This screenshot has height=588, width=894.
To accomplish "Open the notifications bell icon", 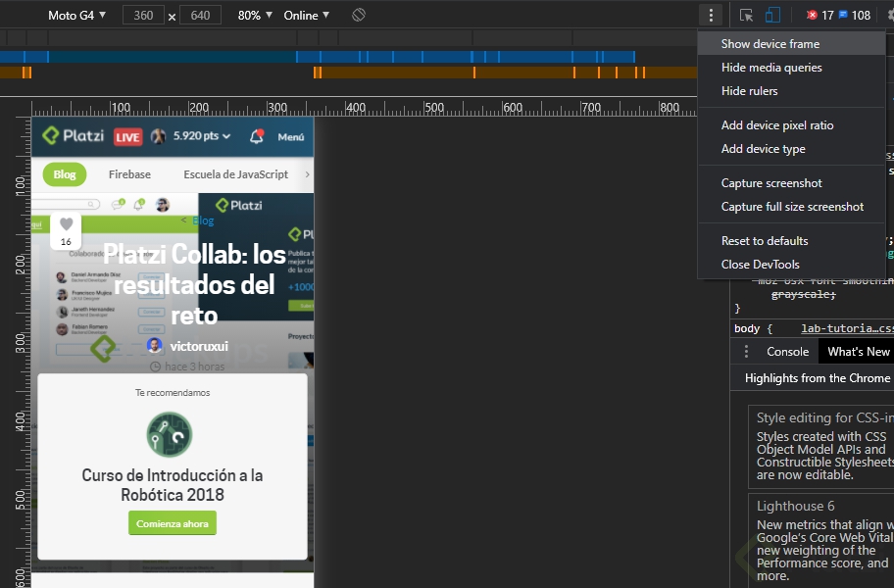I will 257,136.
